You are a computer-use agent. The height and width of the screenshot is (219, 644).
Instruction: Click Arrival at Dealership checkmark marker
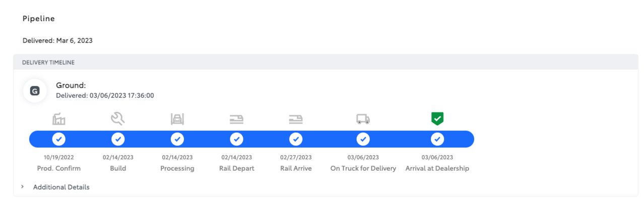(437, 139)
